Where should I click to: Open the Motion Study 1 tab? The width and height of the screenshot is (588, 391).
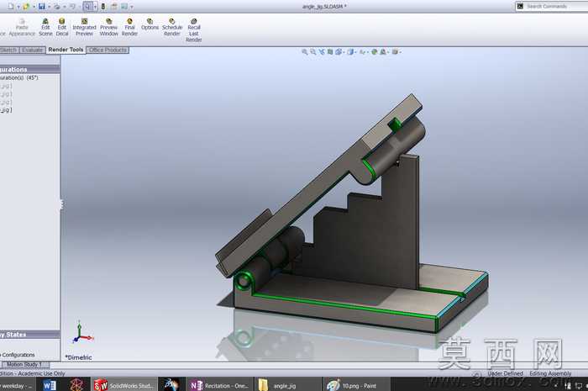26,364
